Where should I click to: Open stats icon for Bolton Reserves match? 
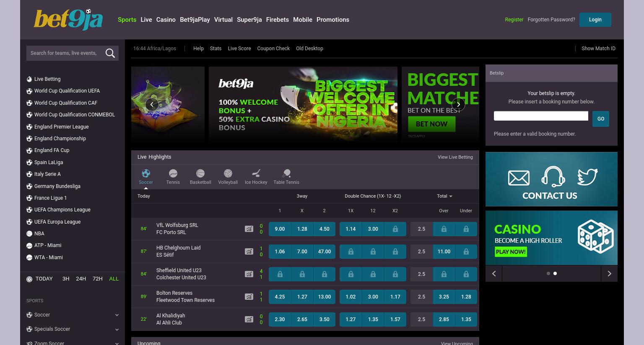click(x=249, y=297)
